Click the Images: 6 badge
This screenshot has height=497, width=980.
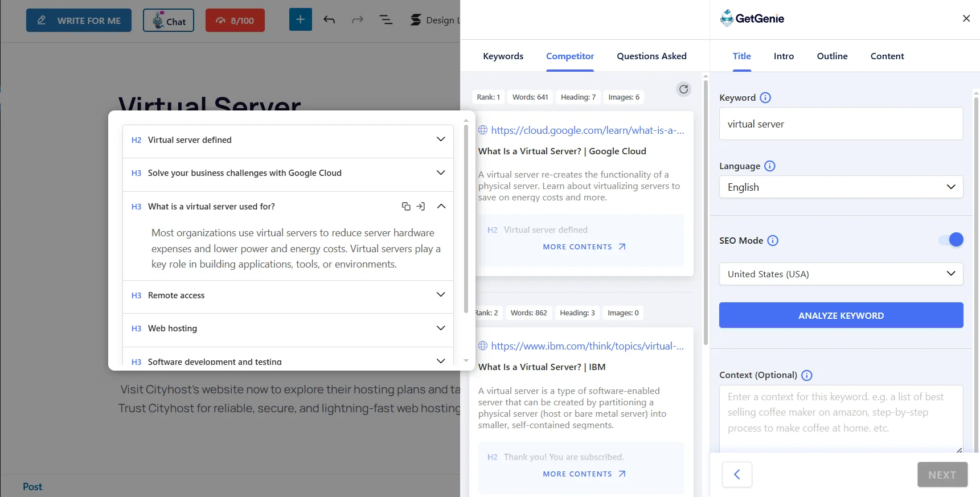pyautogui.click(x=624, y=97)
